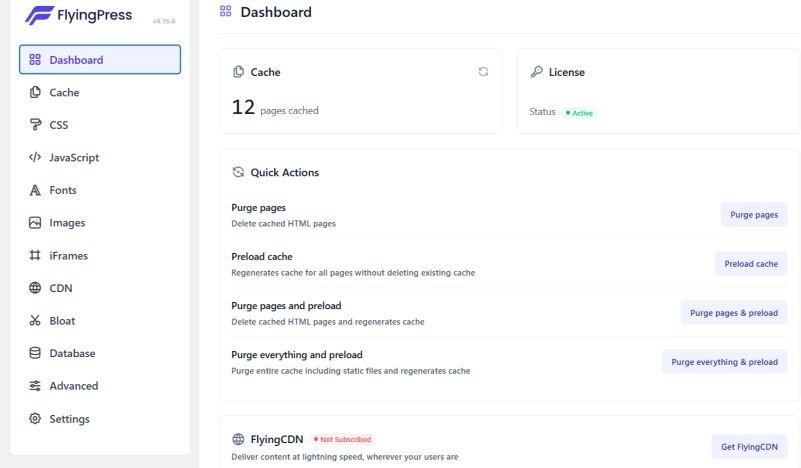Go to the CSS section
This screenshot has height=468, width=801.
(x=100, y=125)
